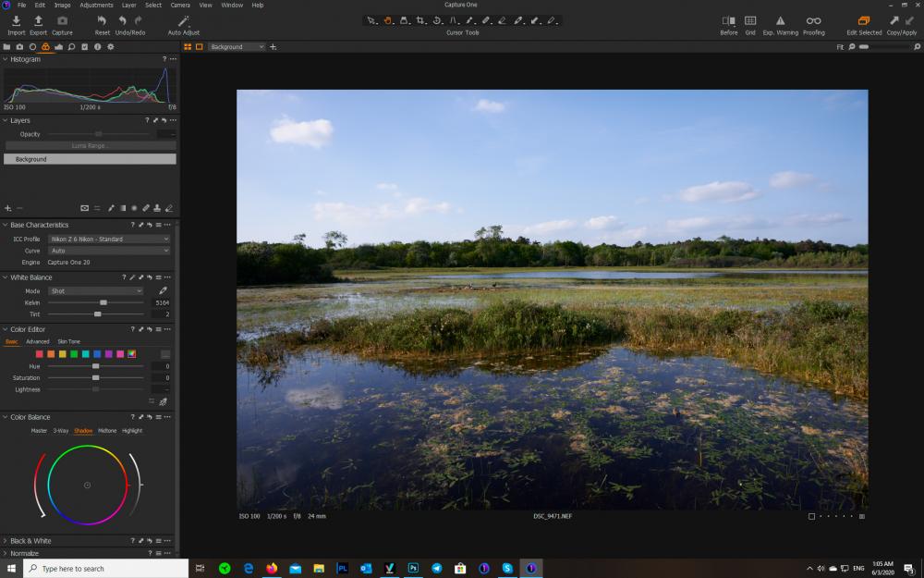924x578 pixels.
Task: Select the Background layer row
Action: tap(91, 159)
